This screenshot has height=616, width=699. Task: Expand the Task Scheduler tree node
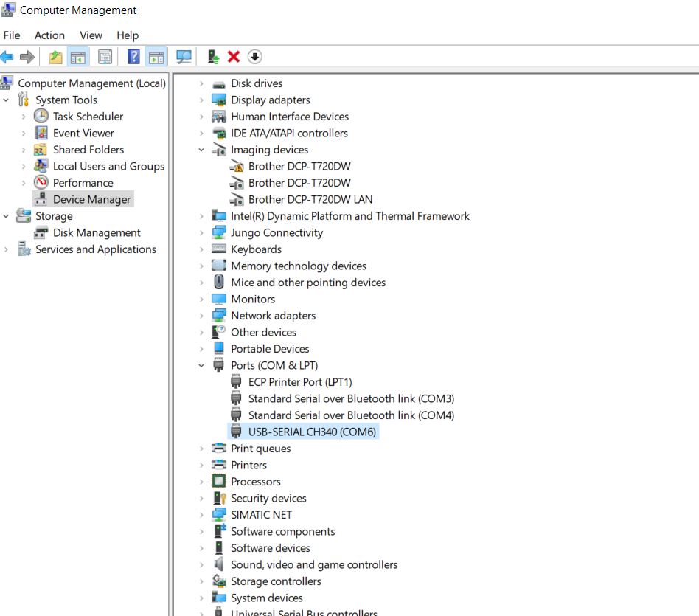pyautogui.click(x=24, y=117)
